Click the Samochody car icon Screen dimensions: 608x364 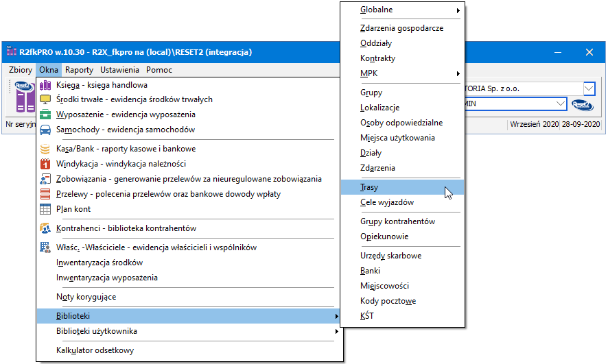pos(45,130)
